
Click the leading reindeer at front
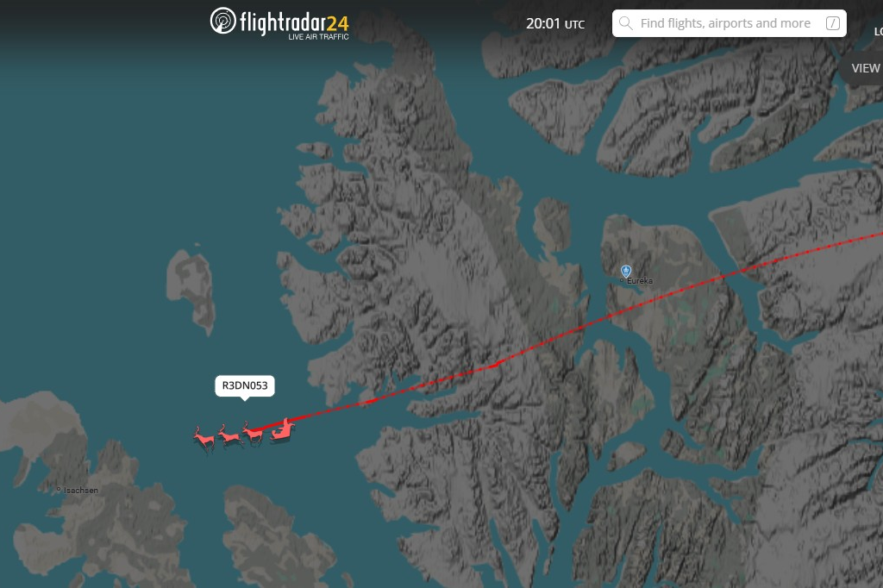(204, 438)
